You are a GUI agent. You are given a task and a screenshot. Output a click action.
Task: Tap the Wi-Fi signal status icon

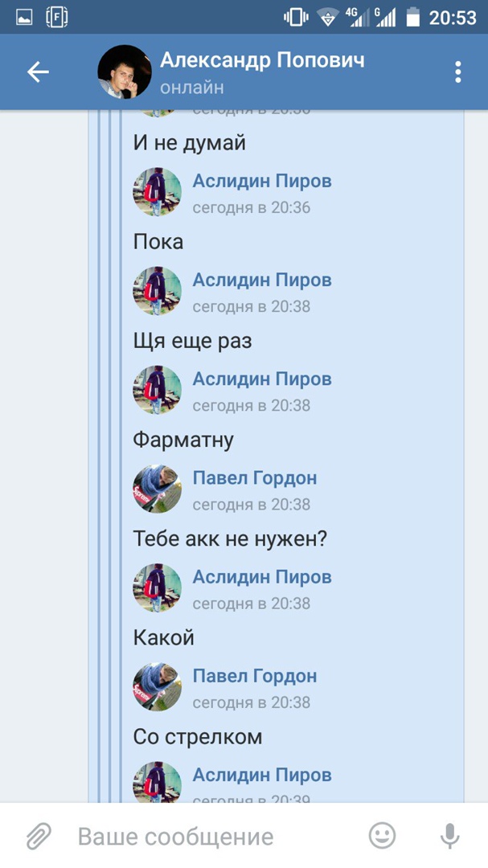point(328,18)
